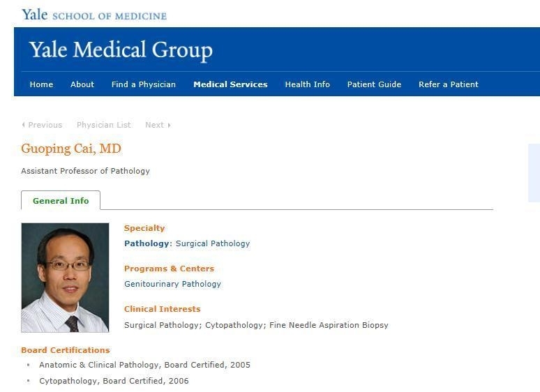
Task: Click the left arrow icon beside Previous
Action: [x=23, y=125]
